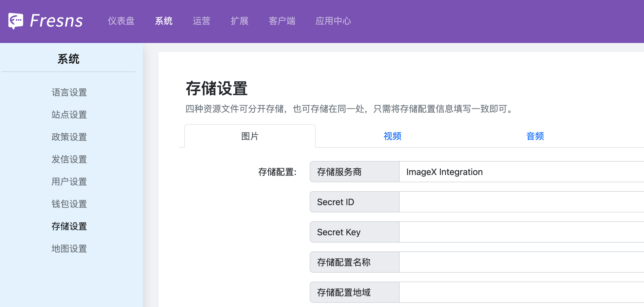The height and width of the screenshot is (307, 644).
Task: Click the 存储配置: form label
Action: click(277, 172)
